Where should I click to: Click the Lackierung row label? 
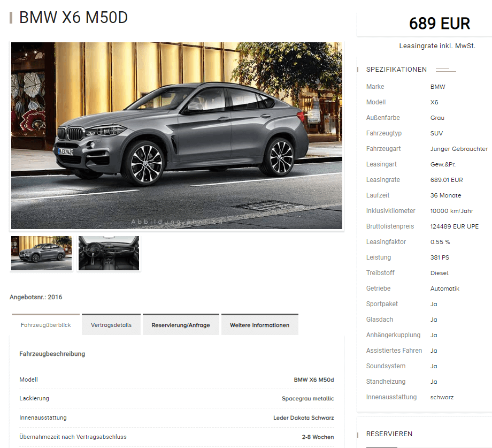point(34,398)
